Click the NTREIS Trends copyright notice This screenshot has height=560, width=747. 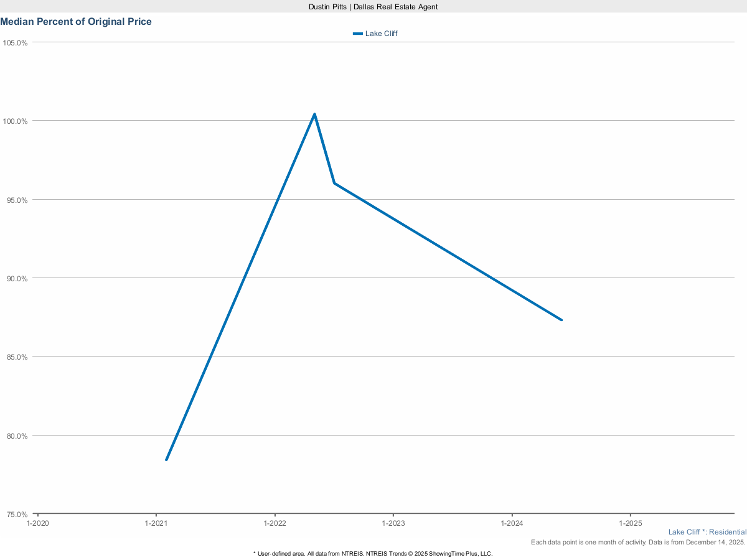tap(373, 553)
